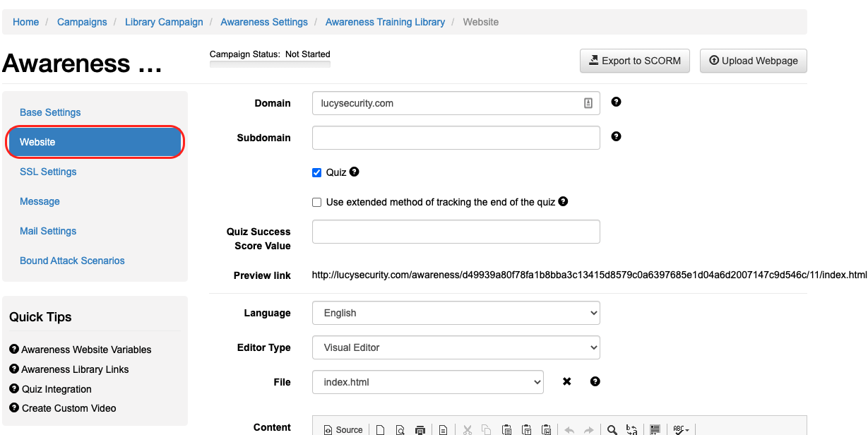Click the Replace icon in editor toolbar
This screenshot has width=868, height=435.
tap(632, 429)
